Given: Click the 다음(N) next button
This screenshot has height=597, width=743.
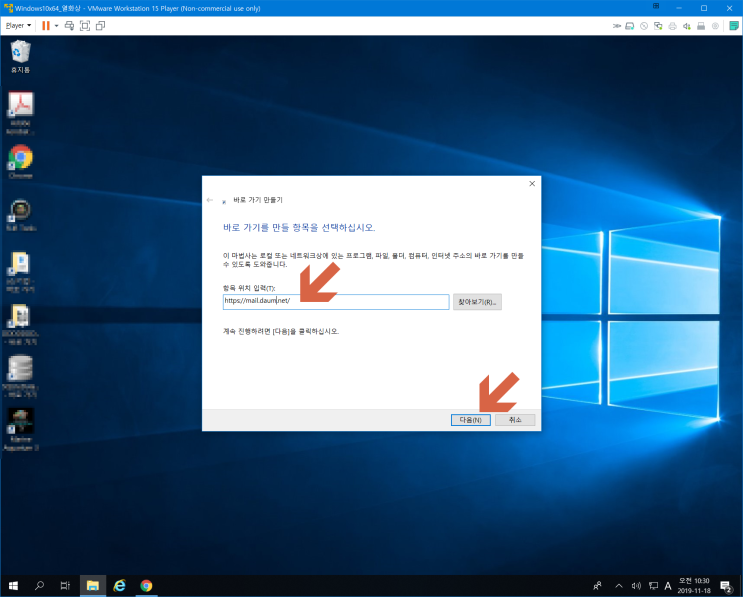Looking at the screenshot, I should point(471,420).
